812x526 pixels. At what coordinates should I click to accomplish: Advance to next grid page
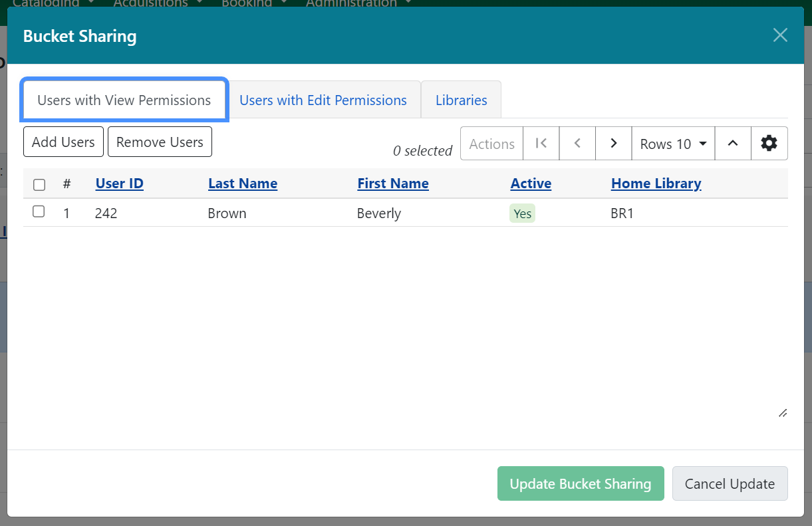click(x=613, y=144)
